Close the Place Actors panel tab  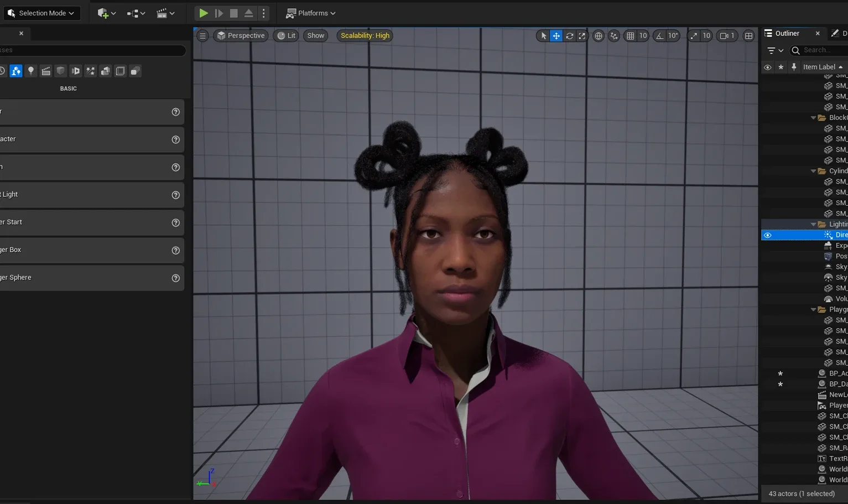[21, 33]
